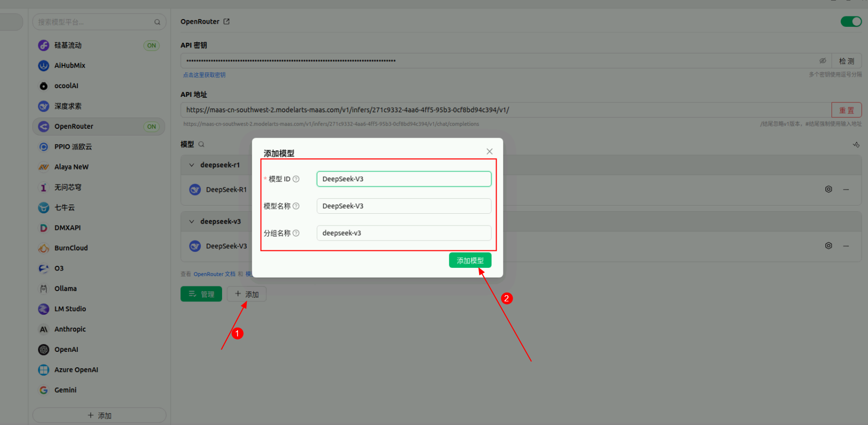868x425 pixels.
Task: Select the Gemini provider icon
Action: coord(44,390)
